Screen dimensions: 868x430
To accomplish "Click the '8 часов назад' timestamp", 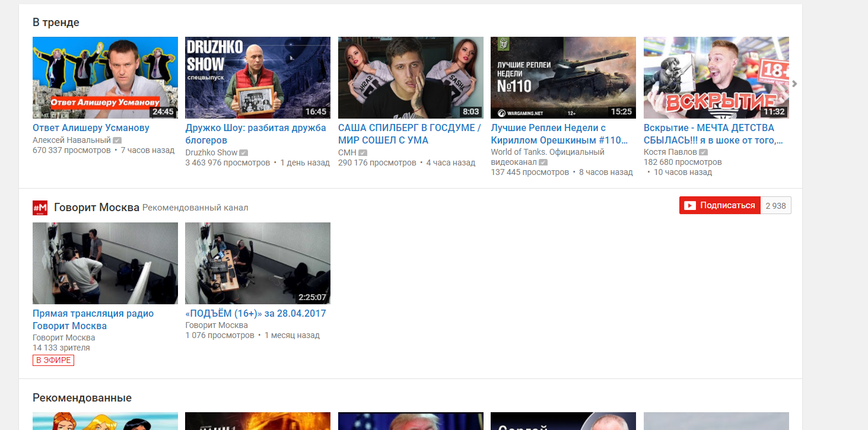I will click(x=606, y=173).
